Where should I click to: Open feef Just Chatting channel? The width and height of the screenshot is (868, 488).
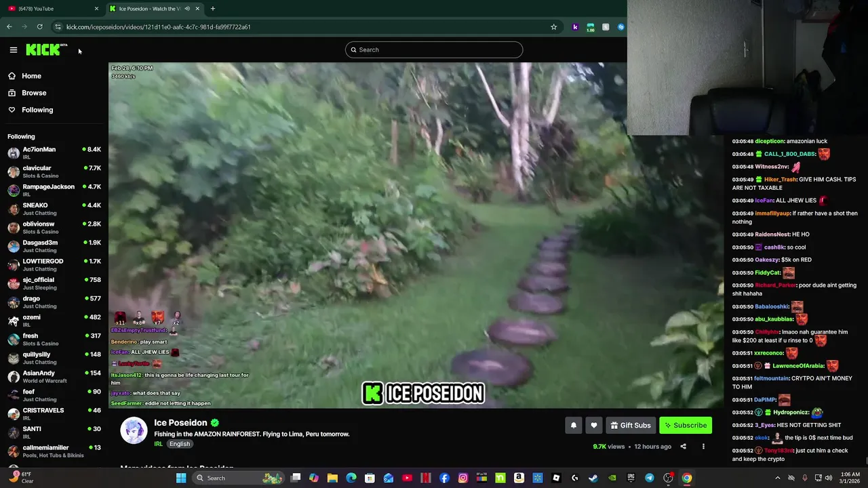point(54,395)
